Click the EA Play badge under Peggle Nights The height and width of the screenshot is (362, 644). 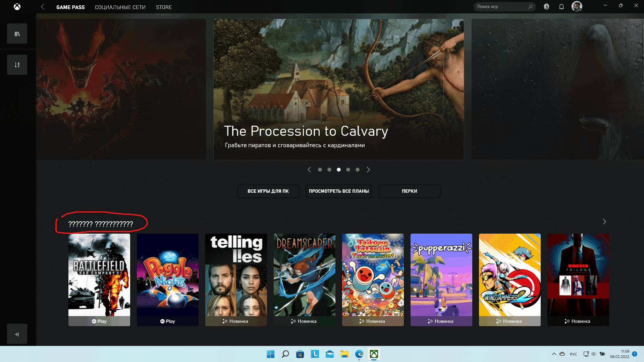pyautogui.click(x=168, y=321)
